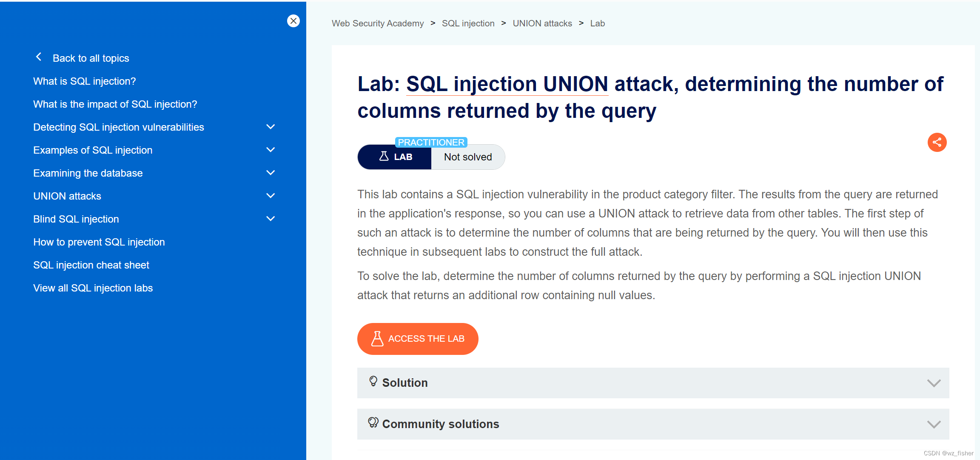Click the orange share icon
Image resolution: width=980 pixels, height=460 pixels.
pos(937,142)
